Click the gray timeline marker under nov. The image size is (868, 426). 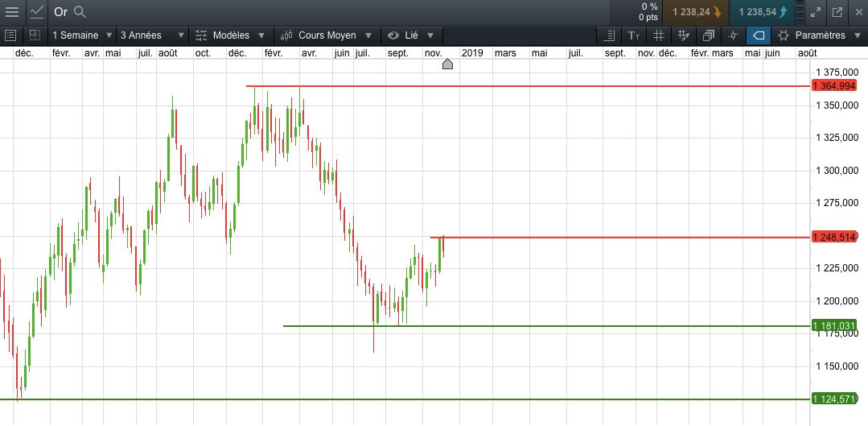(448, 64)
